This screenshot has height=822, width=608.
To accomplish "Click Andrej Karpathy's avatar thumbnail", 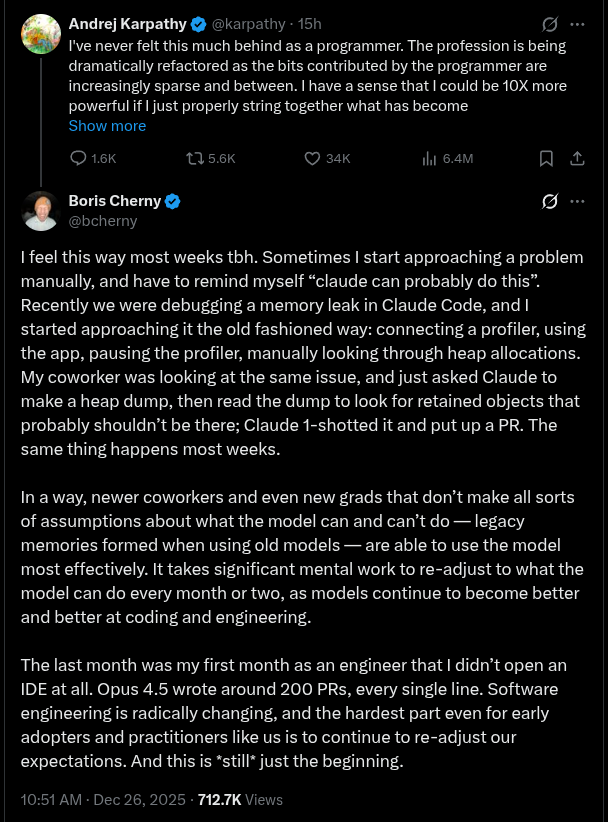I will point(41,34).
